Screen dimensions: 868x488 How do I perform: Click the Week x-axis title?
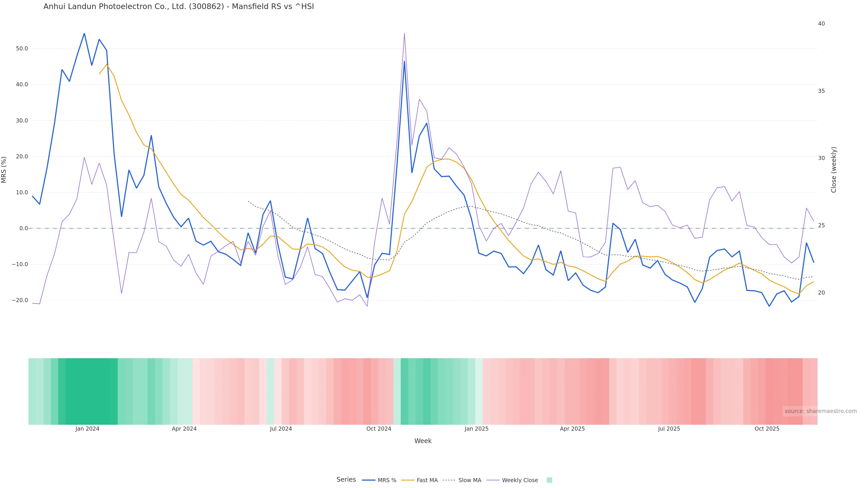click(x=423, y=441)
